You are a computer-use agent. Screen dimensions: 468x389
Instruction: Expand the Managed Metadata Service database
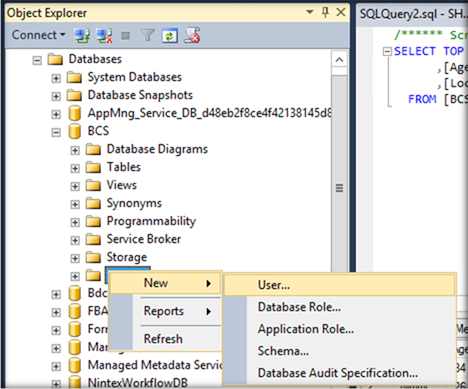tap(56, 366)
